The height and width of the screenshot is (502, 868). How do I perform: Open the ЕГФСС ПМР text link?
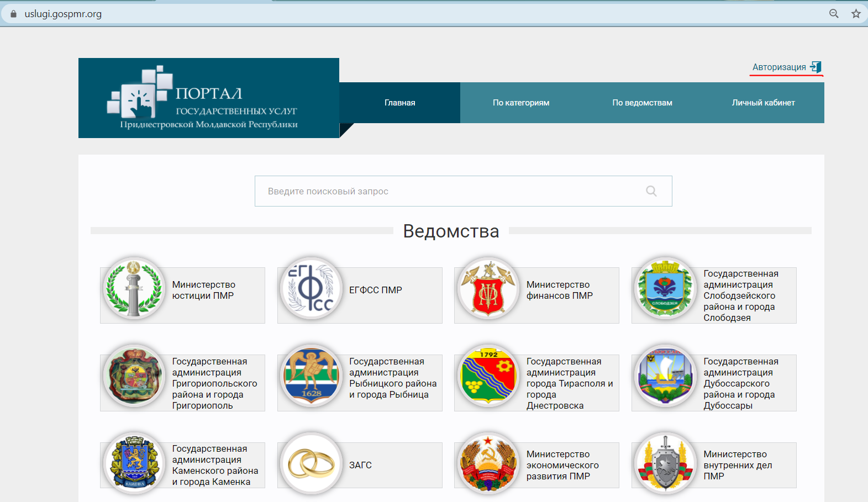376,290
